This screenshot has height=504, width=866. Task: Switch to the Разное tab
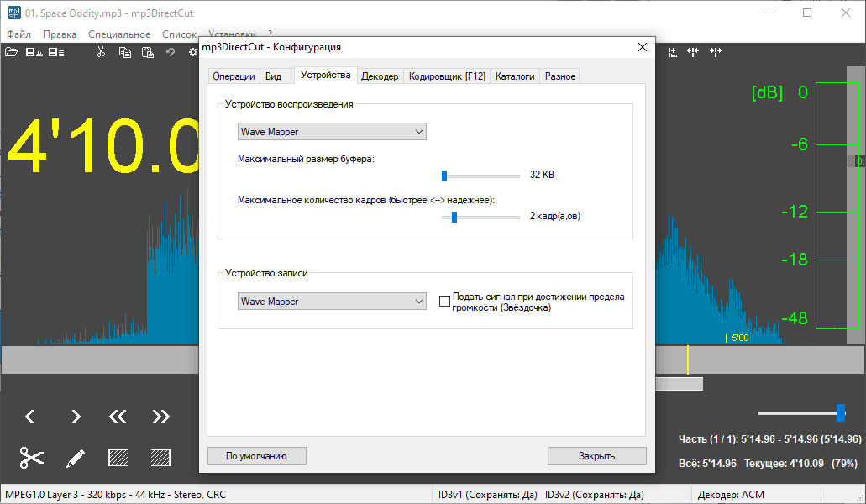pyautogui.click(x=560, y=76)
